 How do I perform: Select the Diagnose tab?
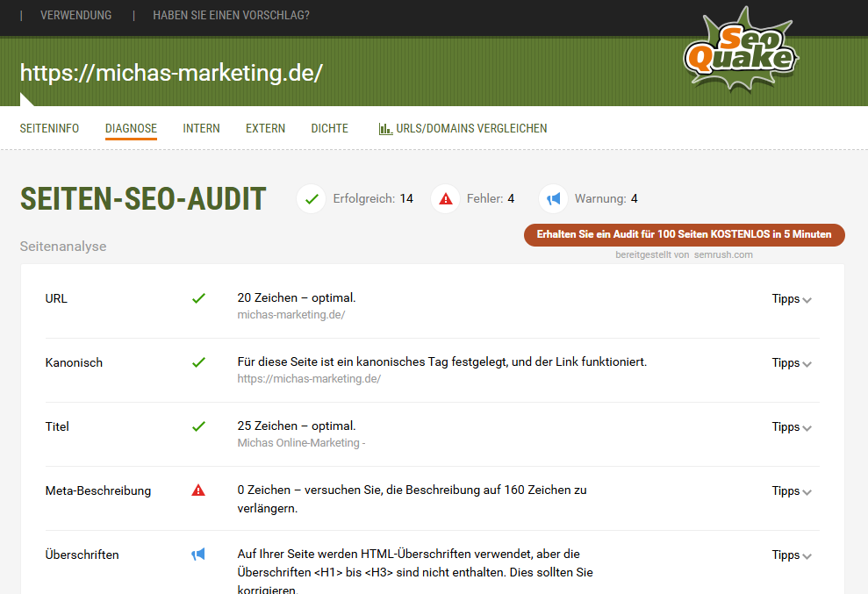click(131, 128)
